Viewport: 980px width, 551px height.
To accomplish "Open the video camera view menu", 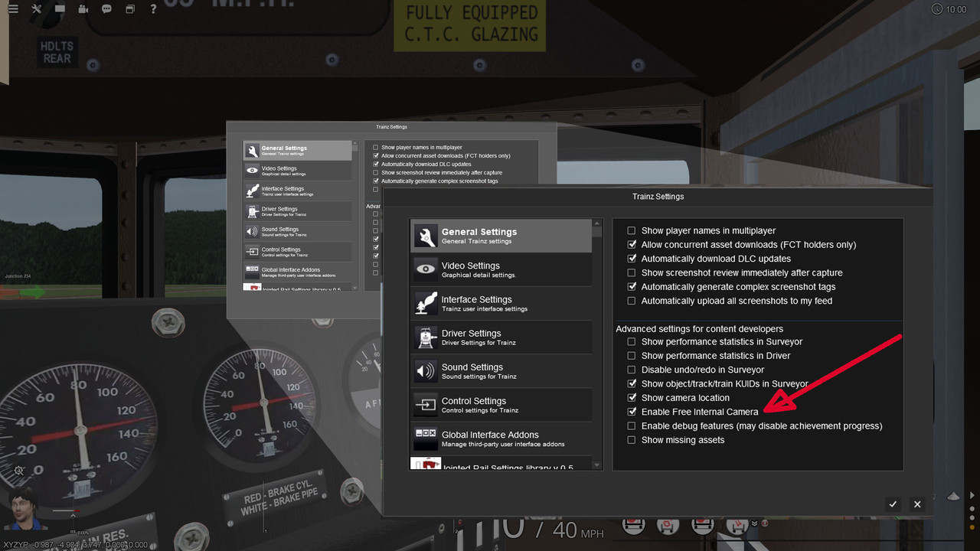I will coord(83,9).
